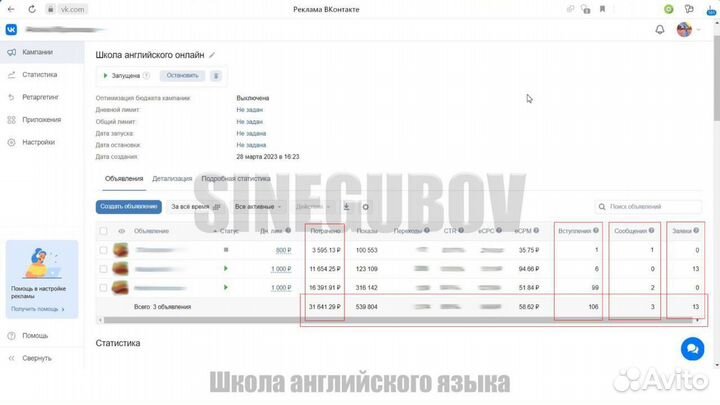Check the ad row with 11 654.25 ₽ spent
This screenshot has width=720, height=405.
(103, 269)
